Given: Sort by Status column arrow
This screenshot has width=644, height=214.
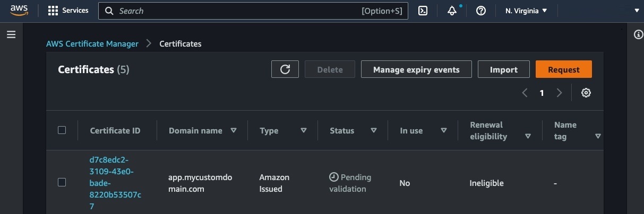Looking at the screenshot, I should pos(374,130).
